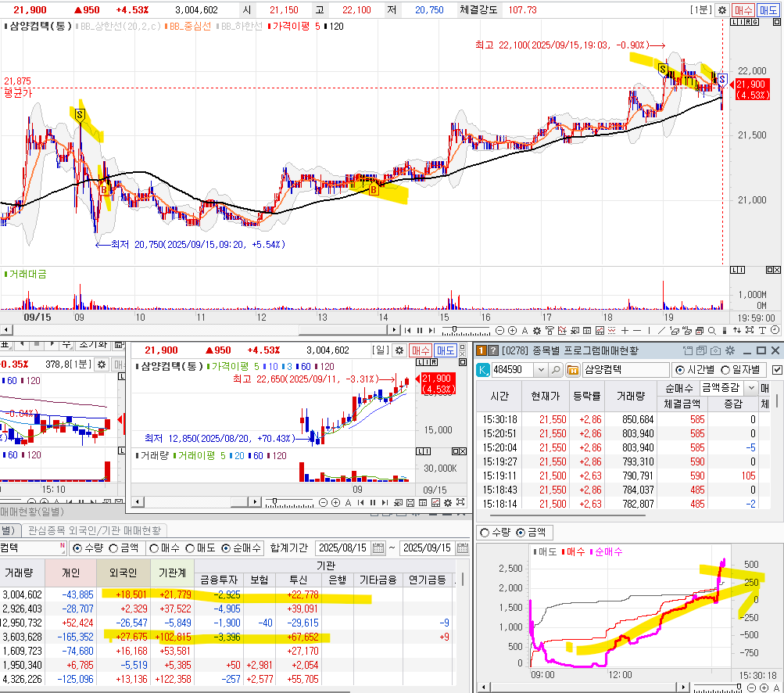Jump to first bar on main chart

(407, 330)
